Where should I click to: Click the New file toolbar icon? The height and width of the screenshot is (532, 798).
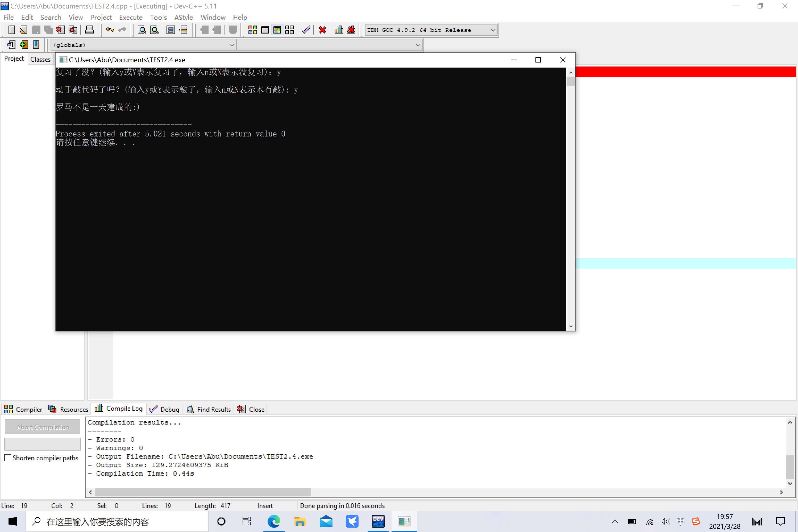(x=11, y=30)
